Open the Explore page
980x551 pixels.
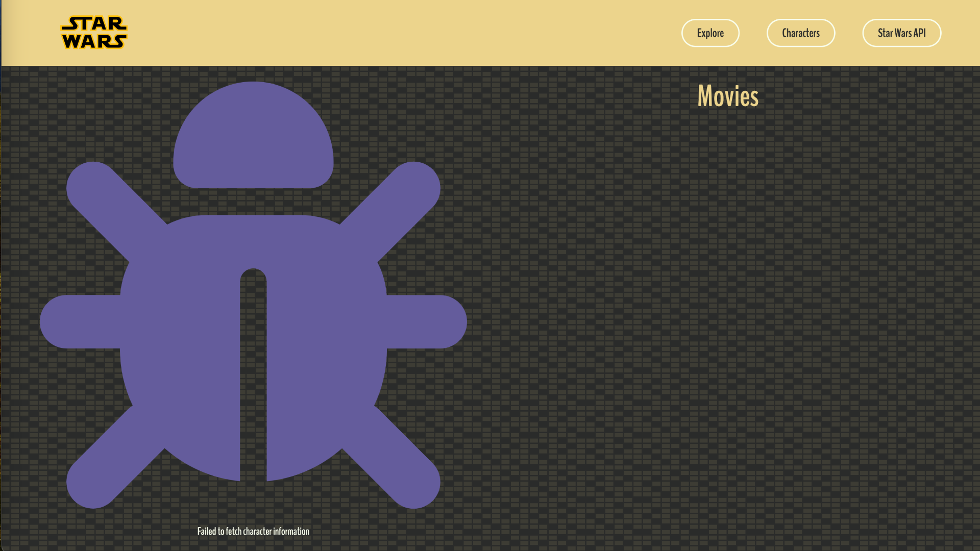point(710,33)
